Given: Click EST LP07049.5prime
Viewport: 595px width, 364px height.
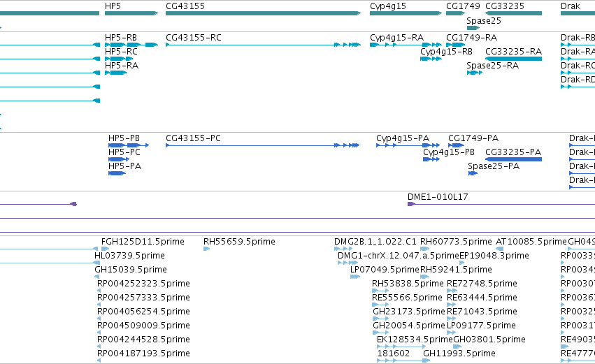Looking at the screenshot, I should (x=354, y=277).
